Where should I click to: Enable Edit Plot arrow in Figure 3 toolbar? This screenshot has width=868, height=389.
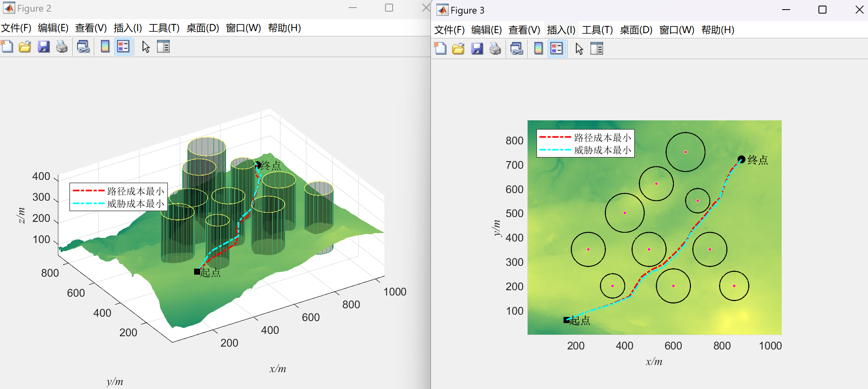(x=579, y=49)
